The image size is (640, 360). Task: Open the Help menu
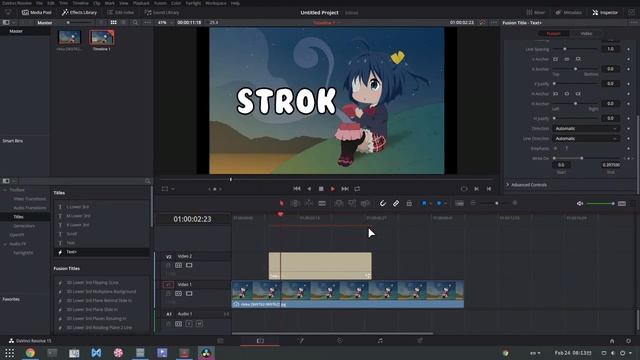click(235, 3)
